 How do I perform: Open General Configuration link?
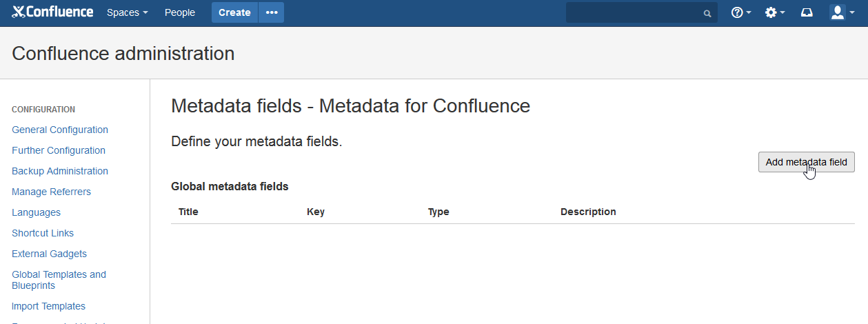[60, 130]
